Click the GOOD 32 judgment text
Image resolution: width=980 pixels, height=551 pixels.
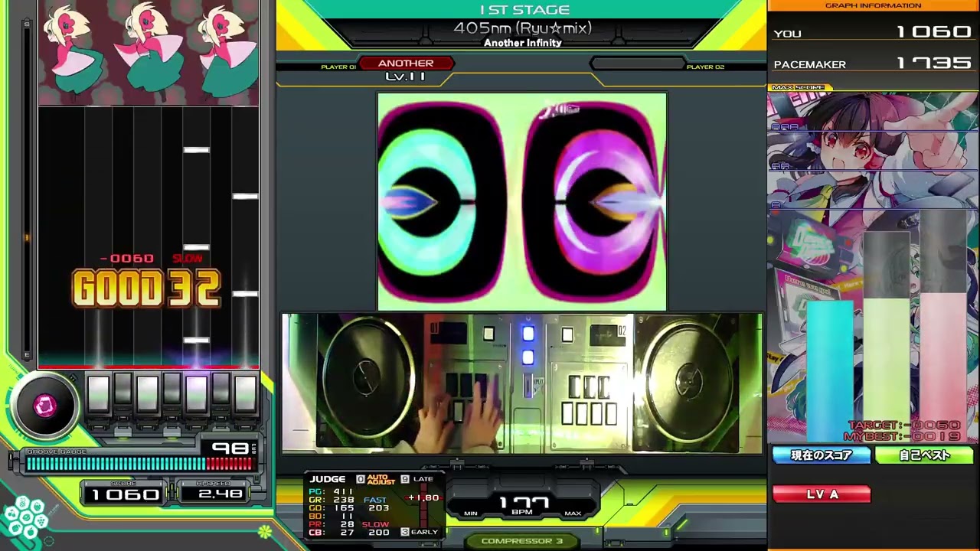click(x=146, y=289)
